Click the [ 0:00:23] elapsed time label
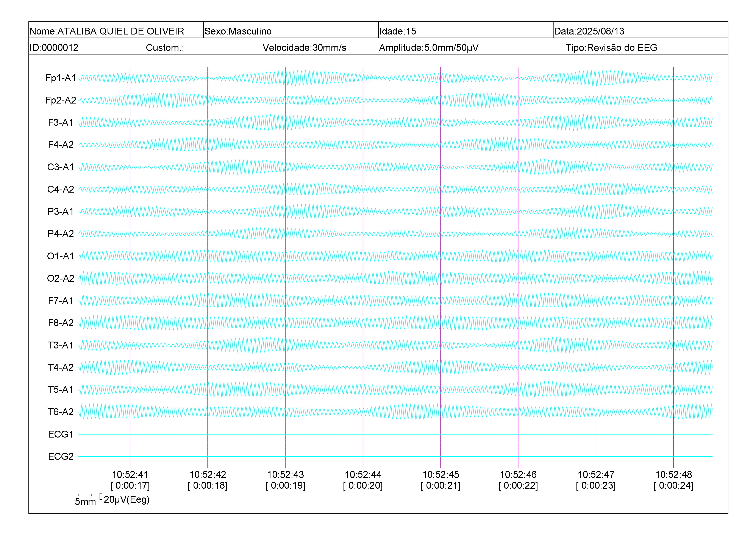The image size is (756, 535). pyautogui.click(x=596, y=486)
